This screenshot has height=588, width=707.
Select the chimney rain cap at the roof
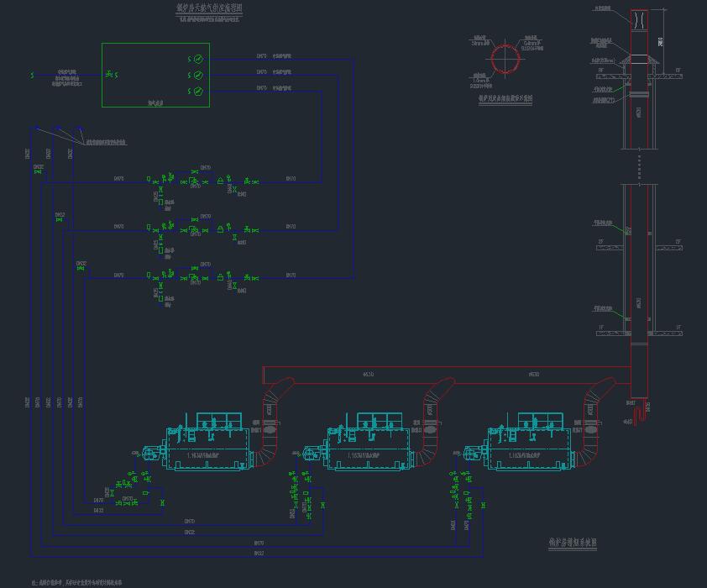pos(640,60)
